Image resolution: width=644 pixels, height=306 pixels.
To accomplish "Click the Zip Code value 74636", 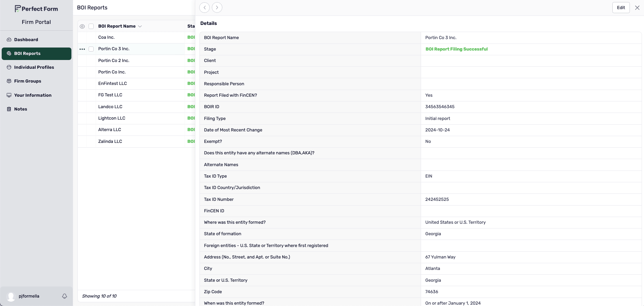I will point(432,292).
